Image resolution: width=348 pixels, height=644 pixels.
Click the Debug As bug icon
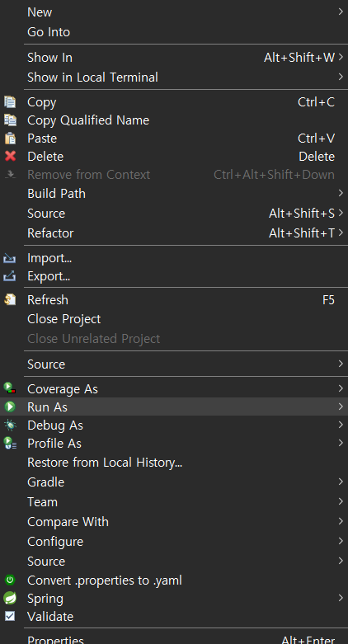(10, 425)
